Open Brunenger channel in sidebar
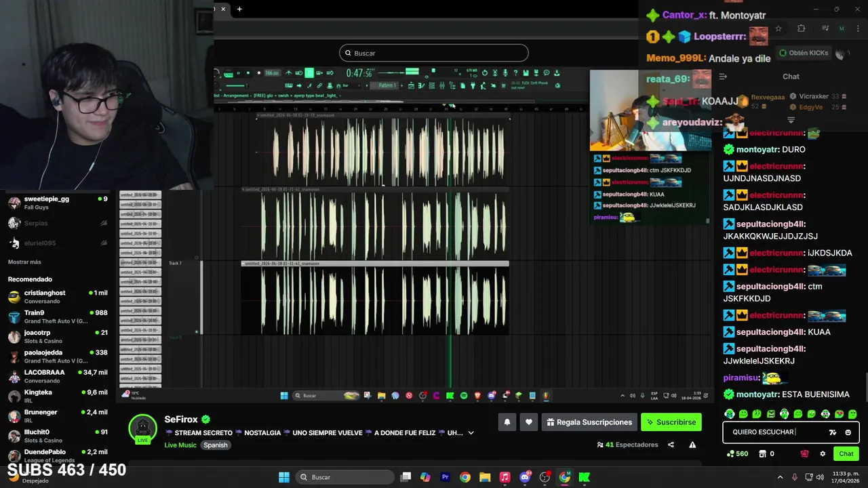The height and width of the screenshot is (488, 868). [x=58, y=415]
